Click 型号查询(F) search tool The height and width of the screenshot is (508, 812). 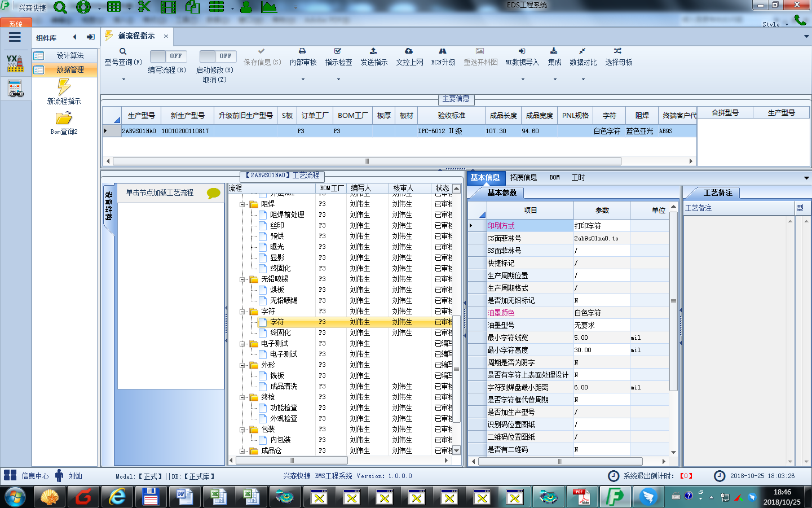coord(123,57)
